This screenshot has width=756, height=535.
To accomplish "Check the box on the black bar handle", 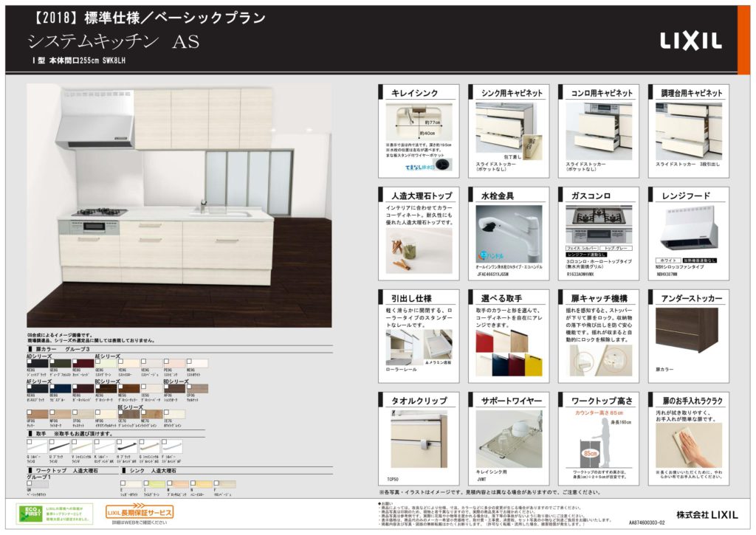I will click(120, 441).
